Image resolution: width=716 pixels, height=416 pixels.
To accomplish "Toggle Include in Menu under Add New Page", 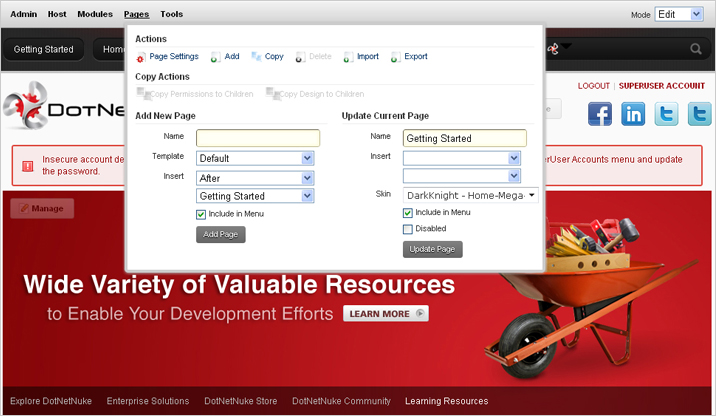I will (201, 214).
